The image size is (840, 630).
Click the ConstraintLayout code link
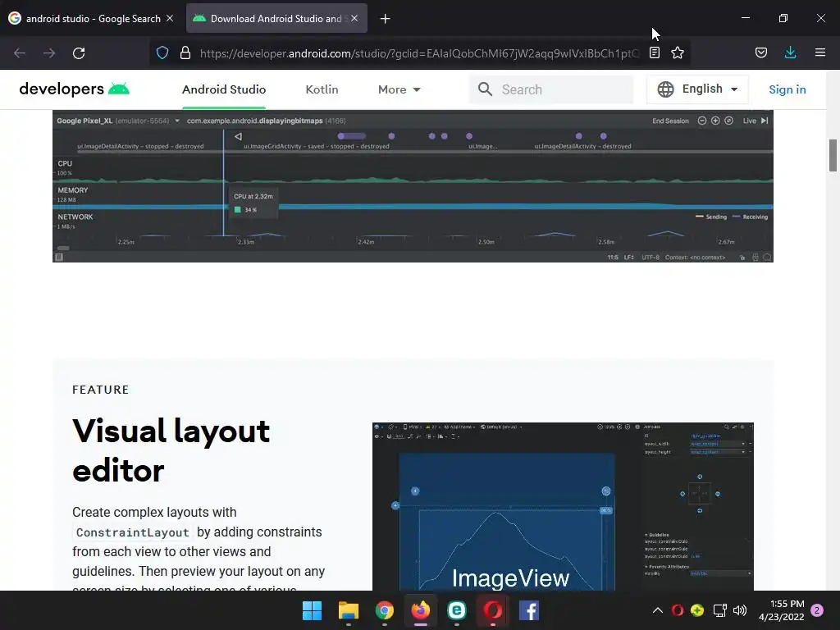132,532
